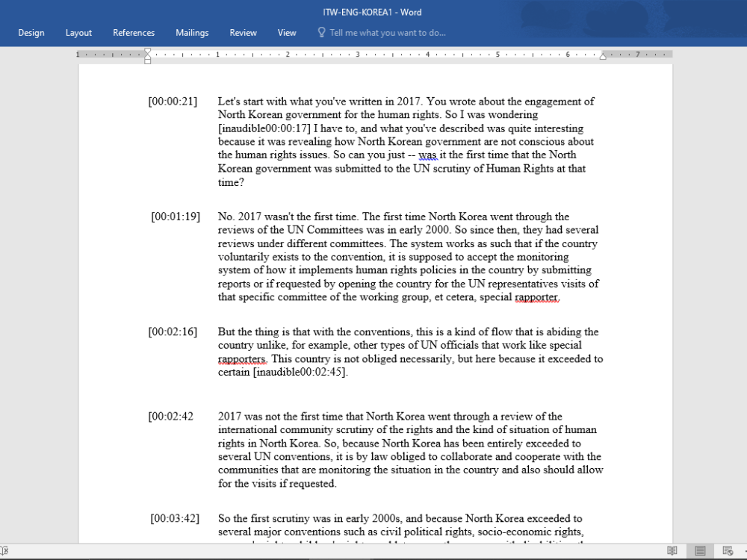
Task: Click the right indent marker on the ruler
Action: (x=602, y=55)
